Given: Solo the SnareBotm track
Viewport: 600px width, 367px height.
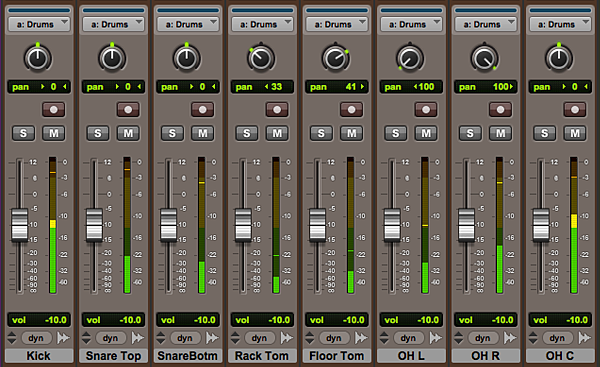Looking at the screenshot, I should pyautogui.click(x=172, y=133).
